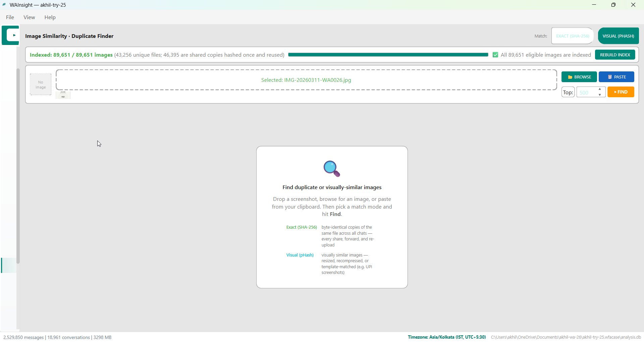
Task: Click the analysis.db file path in status bar
Action: tap(566, 337)
